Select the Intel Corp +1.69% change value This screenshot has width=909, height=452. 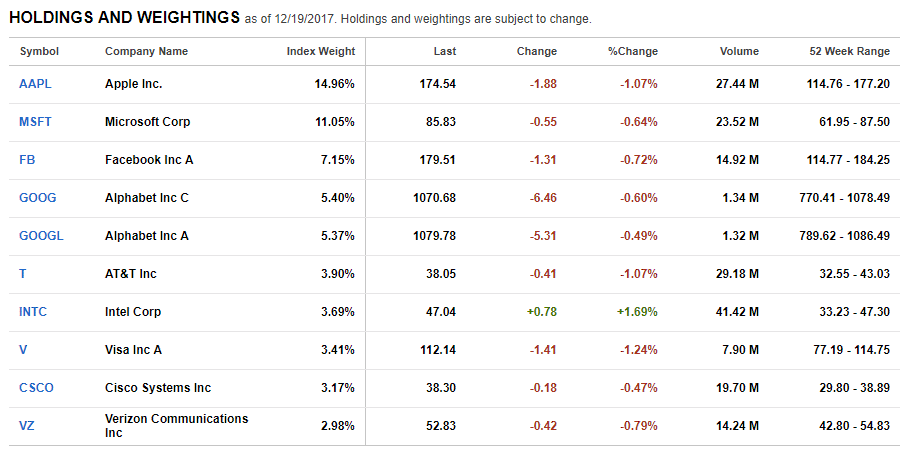pyautogui.click(x=637, y=312)
